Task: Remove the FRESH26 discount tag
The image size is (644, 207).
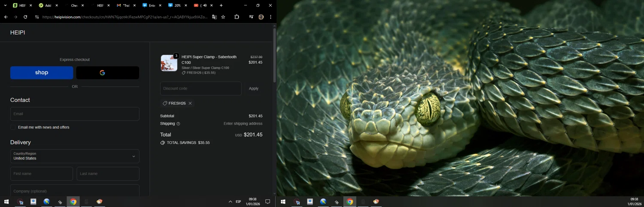Action: coord(190,103)
